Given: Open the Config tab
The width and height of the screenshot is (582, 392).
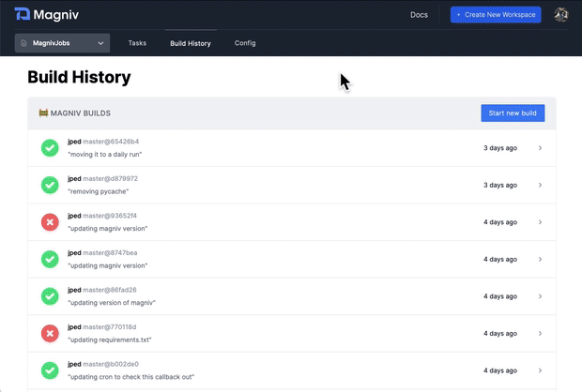Looking at the screenshot, I should click(245, 43).
